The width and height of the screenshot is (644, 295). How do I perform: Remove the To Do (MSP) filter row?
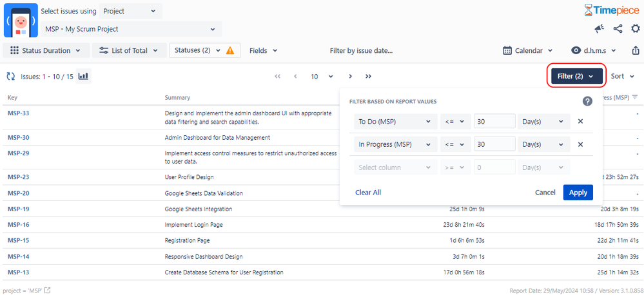pos(580,122)
